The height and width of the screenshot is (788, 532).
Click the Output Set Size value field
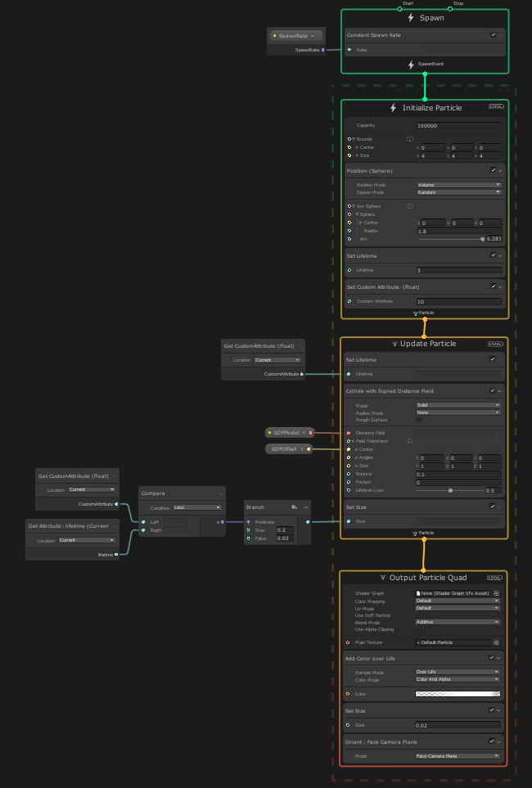point(458,725)
